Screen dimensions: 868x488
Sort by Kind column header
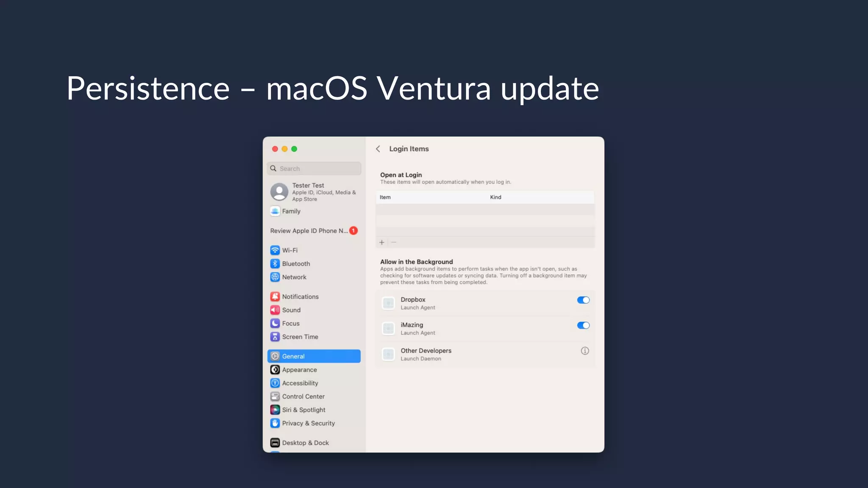click(496, 197)
